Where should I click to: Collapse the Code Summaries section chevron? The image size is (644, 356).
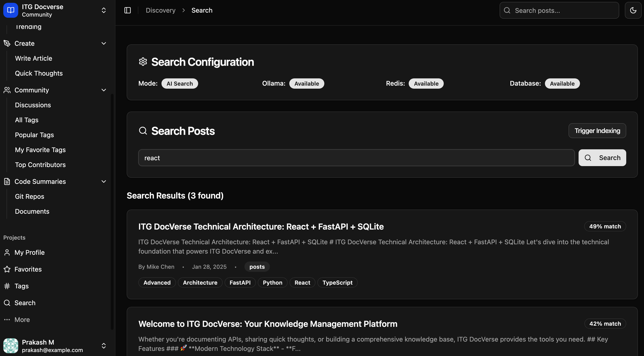point(104,181)
